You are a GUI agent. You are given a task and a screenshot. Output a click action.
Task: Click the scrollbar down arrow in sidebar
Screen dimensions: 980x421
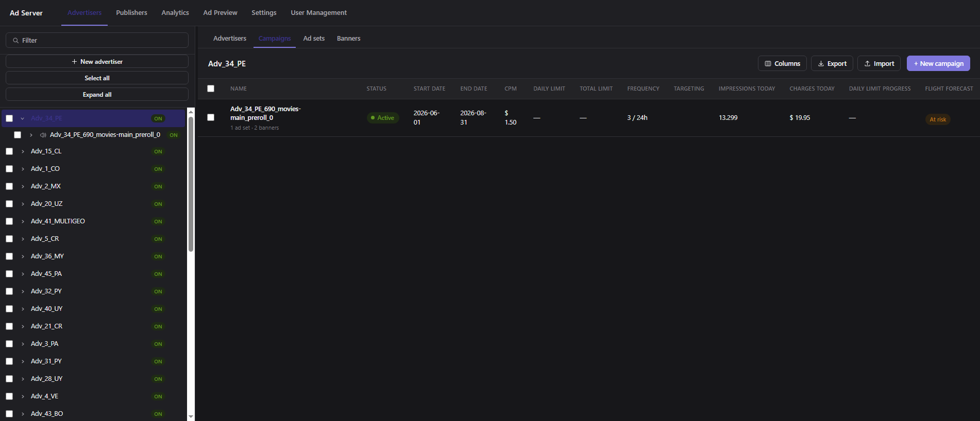191,416
